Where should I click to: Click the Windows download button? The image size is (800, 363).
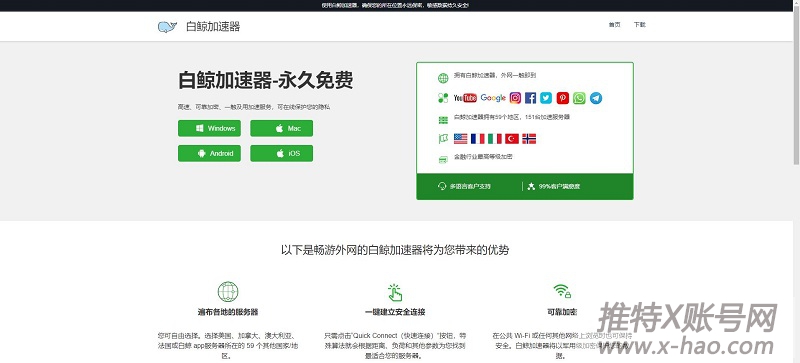click(209, 128)
